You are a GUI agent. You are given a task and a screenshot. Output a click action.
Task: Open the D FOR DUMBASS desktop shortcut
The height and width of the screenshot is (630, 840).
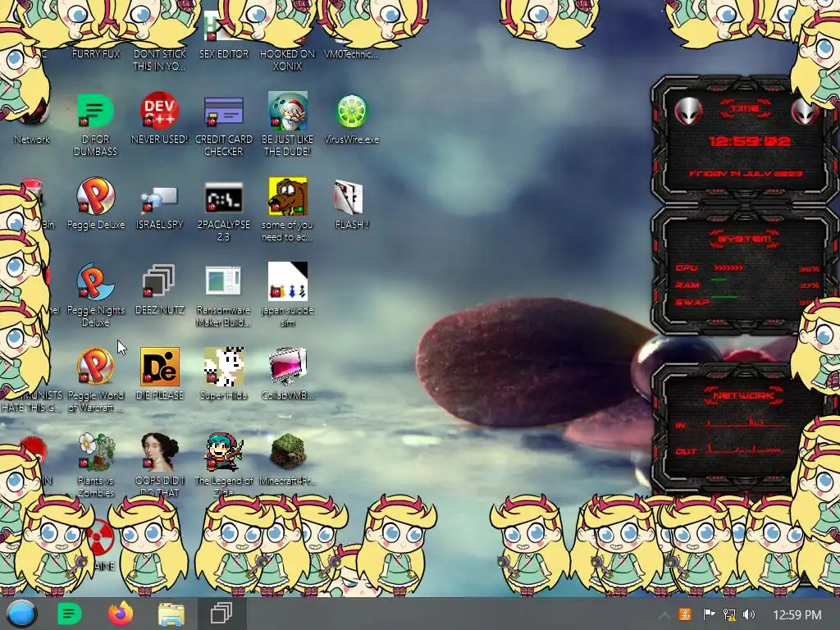click(x=95, y=112)
